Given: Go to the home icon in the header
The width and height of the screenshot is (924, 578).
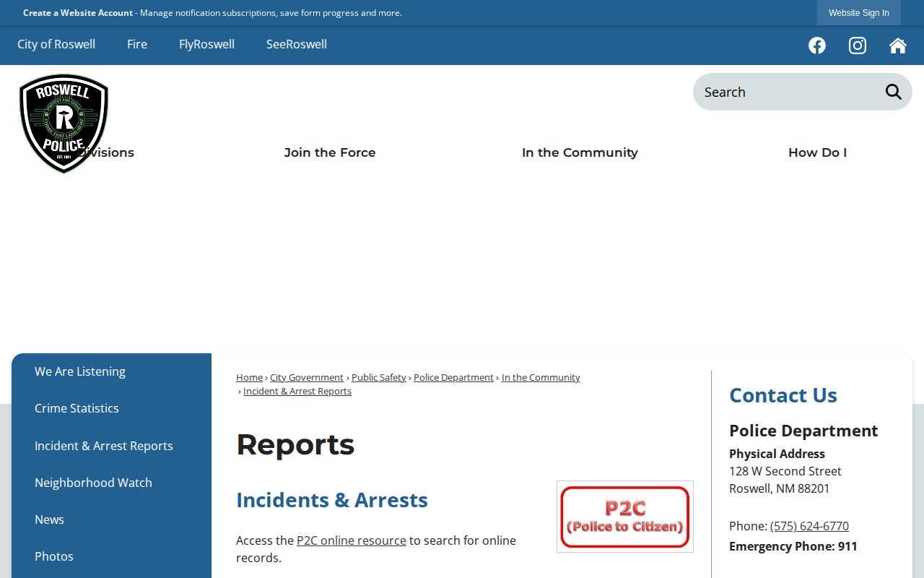Looking at the screenshot, I should click(898, 46).
